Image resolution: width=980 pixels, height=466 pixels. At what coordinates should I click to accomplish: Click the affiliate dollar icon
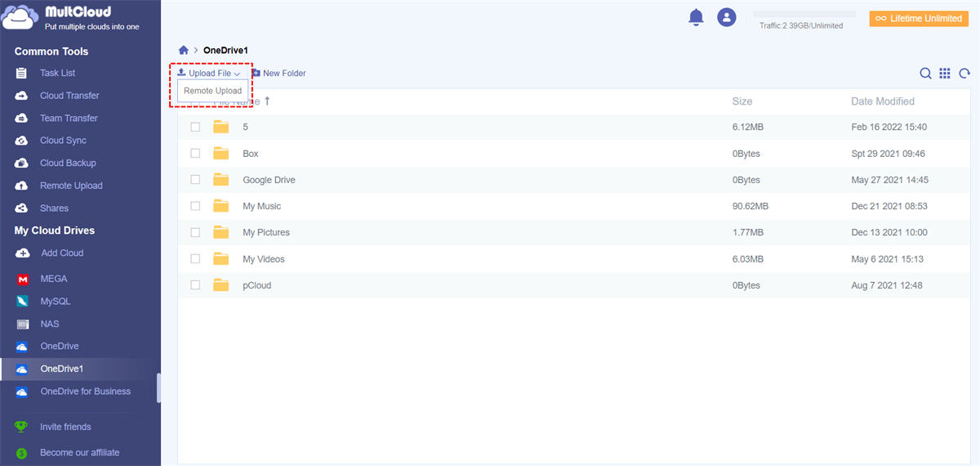22,453
